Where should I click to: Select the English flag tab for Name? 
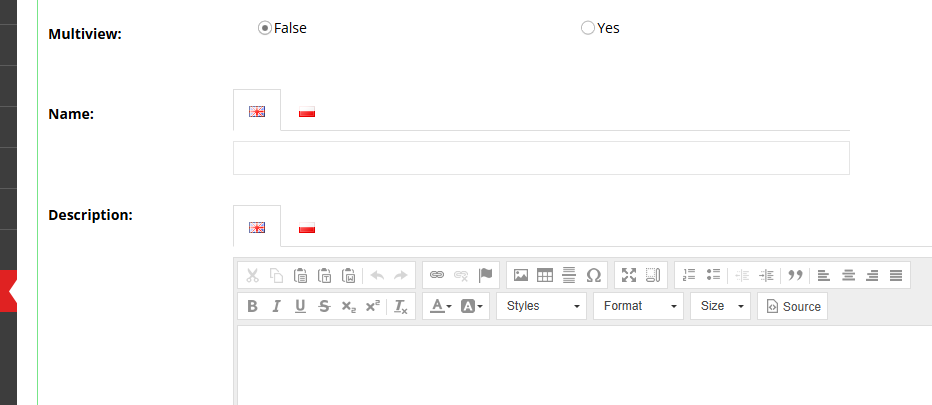click(x=257, y=111)
